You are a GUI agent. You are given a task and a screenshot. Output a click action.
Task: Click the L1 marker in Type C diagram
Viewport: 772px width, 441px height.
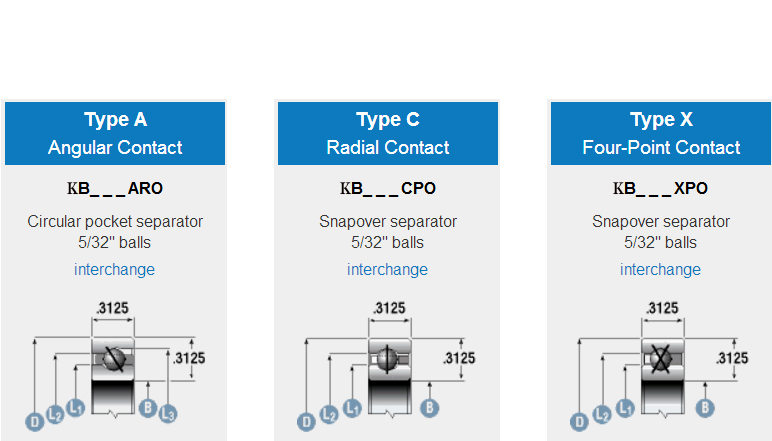pyautogui.click(x=352, y=408)
